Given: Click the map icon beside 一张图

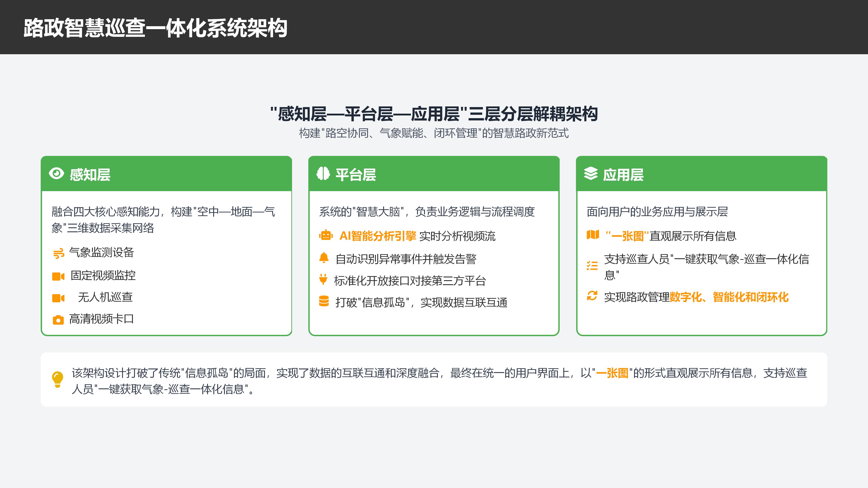Looking at the screenshot, I should point(593,235).
